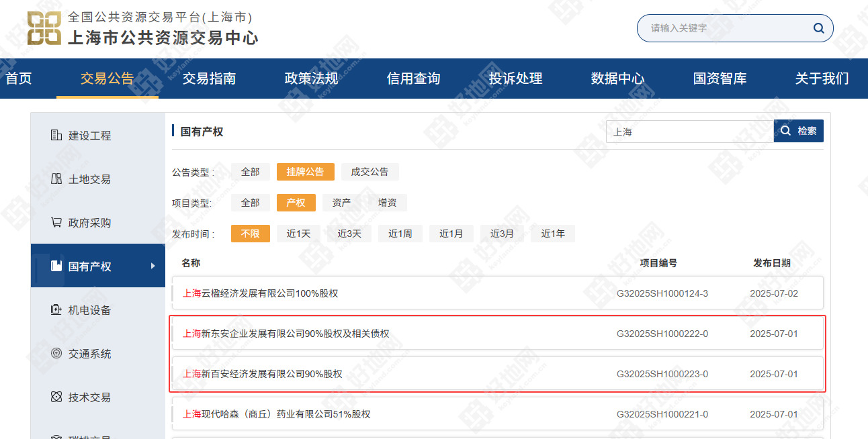The image size is (868, 439).
Task: Click project number G32025SH1000124-3
Action: pyautogui.click(x=662, y=293)
